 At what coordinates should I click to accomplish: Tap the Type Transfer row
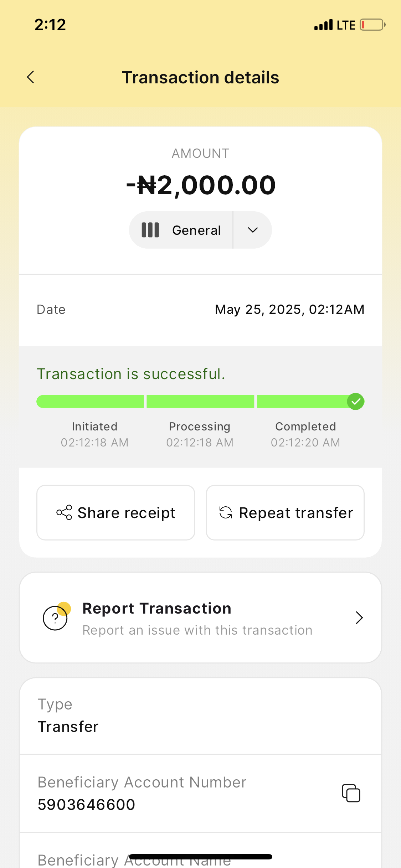[200, 715]
